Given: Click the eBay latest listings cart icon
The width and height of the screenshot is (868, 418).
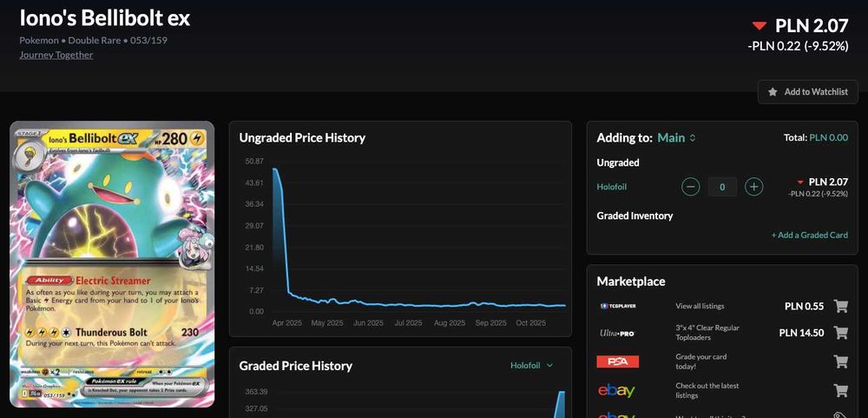Looking at the screenshot, I should 840,390.
